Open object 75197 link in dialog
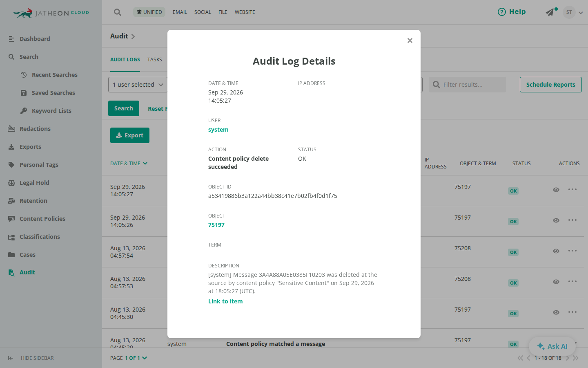 [x=216, y=225]
